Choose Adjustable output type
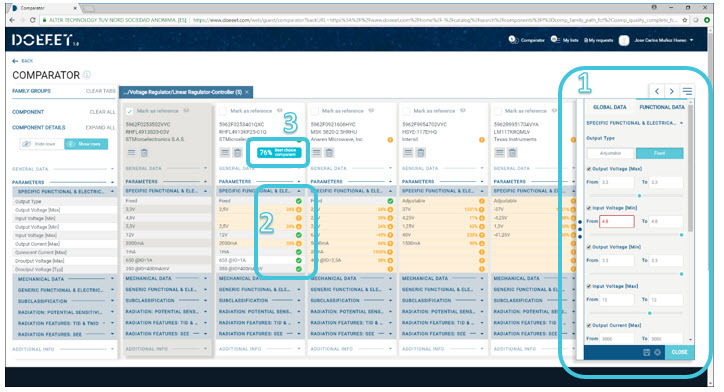724x392 pixels. coord(611,153)
